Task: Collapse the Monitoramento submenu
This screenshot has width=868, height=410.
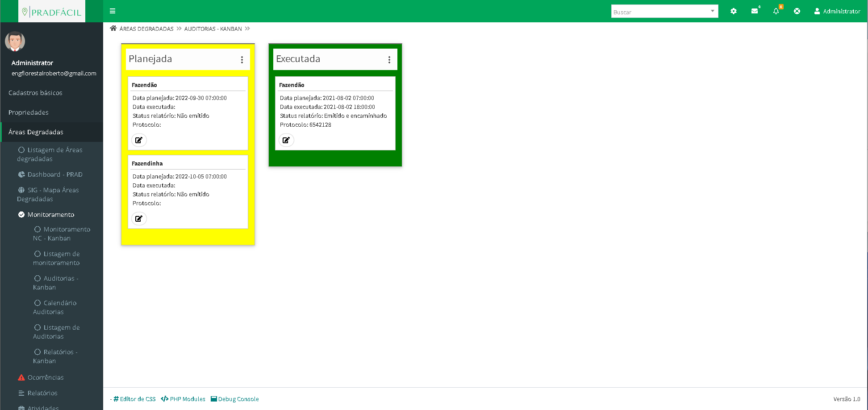Action: [50, 215]
